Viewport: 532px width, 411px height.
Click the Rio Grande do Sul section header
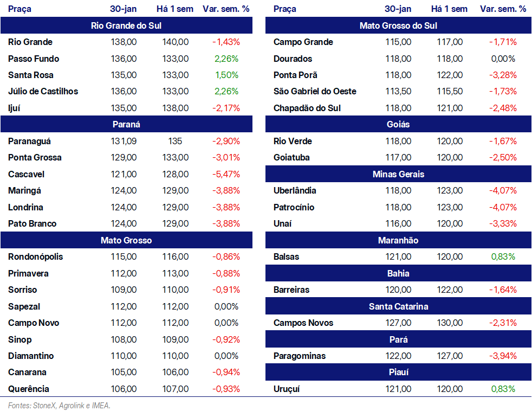pos(126,25)
